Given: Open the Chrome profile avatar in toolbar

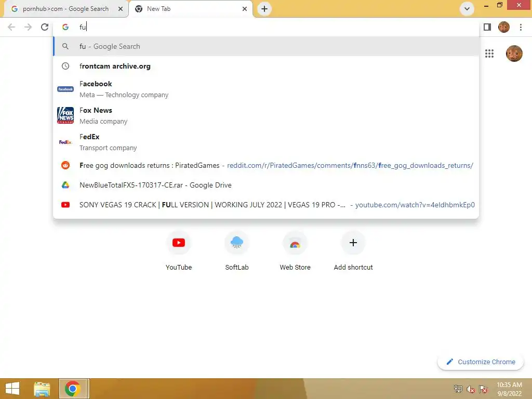Looking at the screenshot, I should 504,27.
